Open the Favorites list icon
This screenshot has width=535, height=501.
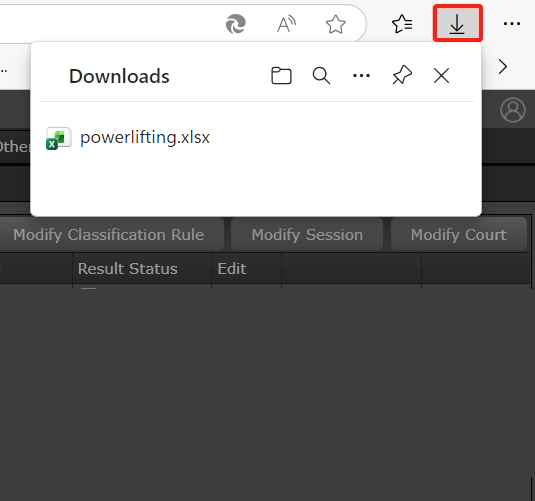pyautogui.click(x=402, y=24)
